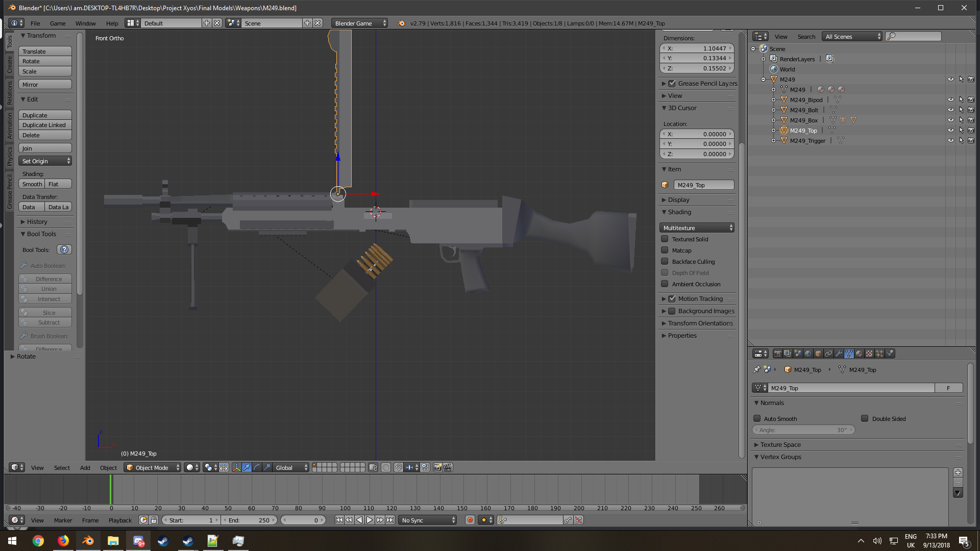
Task: Click the OpenGL render animation clapper icon
Action: [x=448, y=467]
